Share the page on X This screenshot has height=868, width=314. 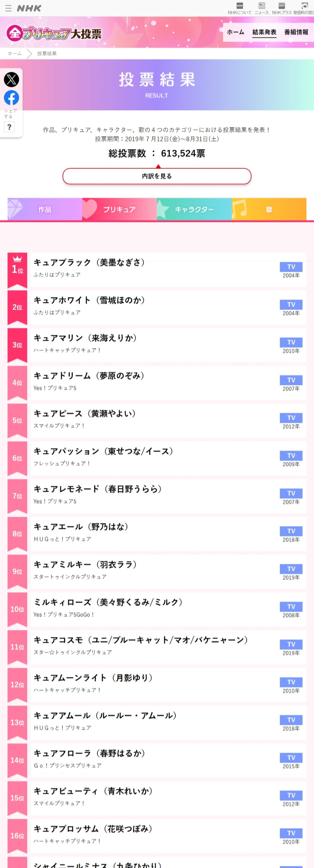click(11, 80)
